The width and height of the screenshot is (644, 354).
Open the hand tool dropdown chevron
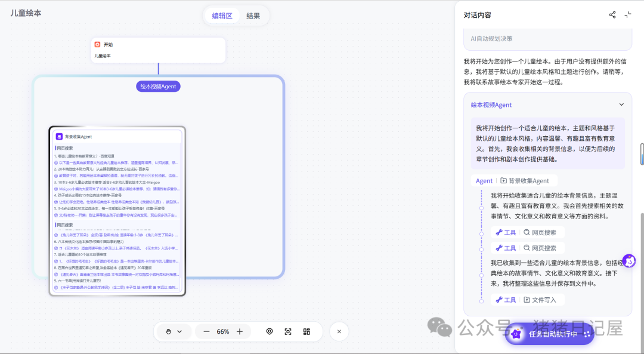180,331
